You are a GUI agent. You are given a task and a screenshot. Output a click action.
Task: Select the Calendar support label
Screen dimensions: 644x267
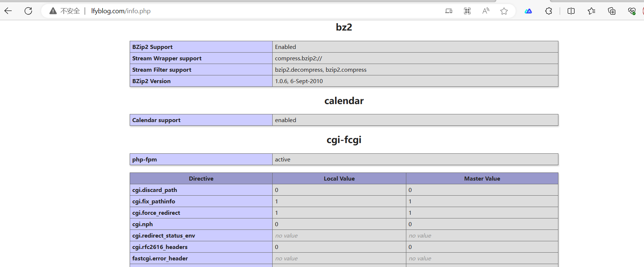(x=156, y=120)
